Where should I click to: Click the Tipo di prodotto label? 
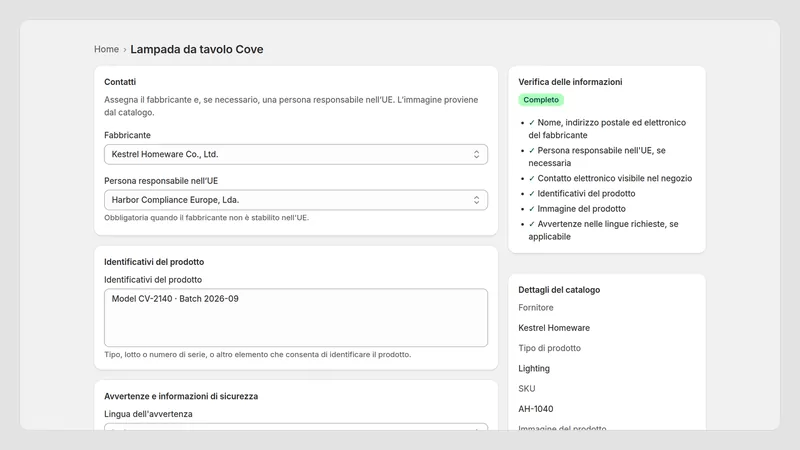(549, 348)
